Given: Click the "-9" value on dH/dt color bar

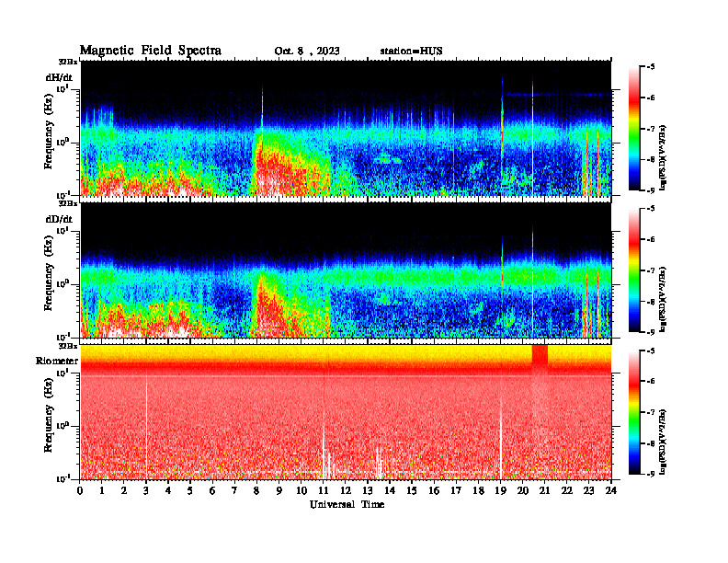Looking at the screenshot, I should pos(651,190).
